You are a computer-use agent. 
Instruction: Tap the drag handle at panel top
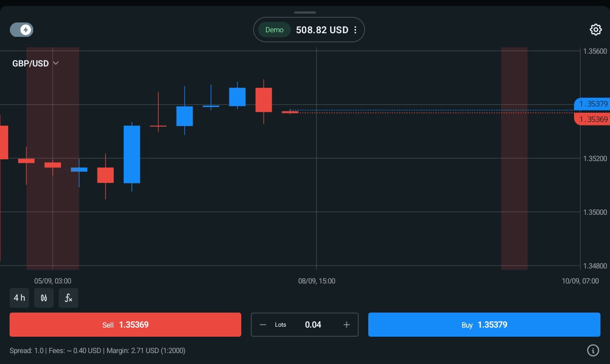(305, 12)
